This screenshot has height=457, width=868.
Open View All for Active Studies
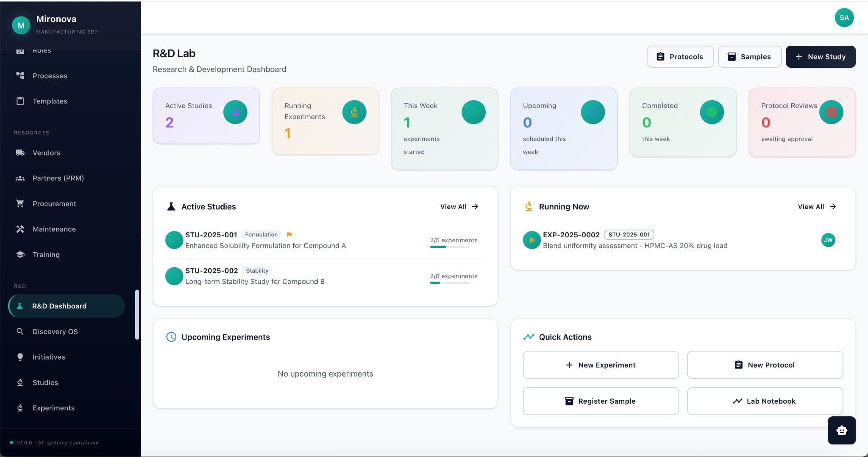(459, 207)
